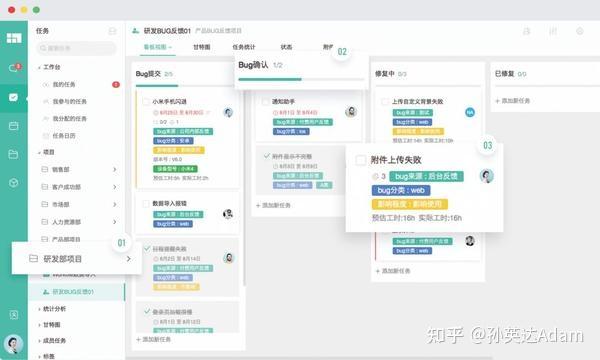Click the Bug确认 column progress bar
The height and width of the screenshot is (360, 600).
(301, 79)
